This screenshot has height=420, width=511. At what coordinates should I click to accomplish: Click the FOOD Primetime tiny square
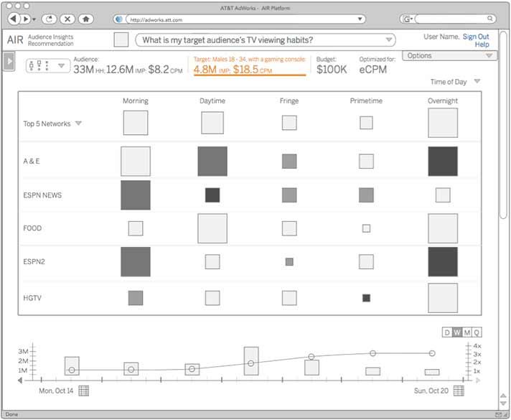click(x=366, y=228)
